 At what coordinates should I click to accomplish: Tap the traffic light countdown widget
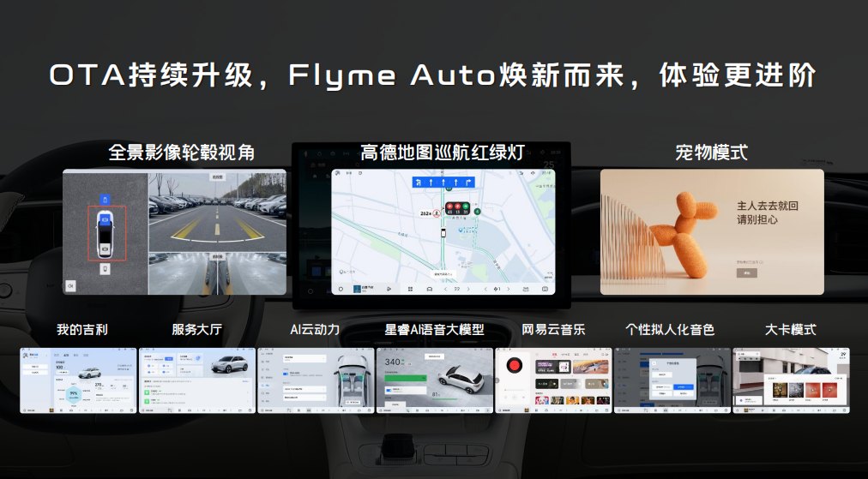[458, 208]
